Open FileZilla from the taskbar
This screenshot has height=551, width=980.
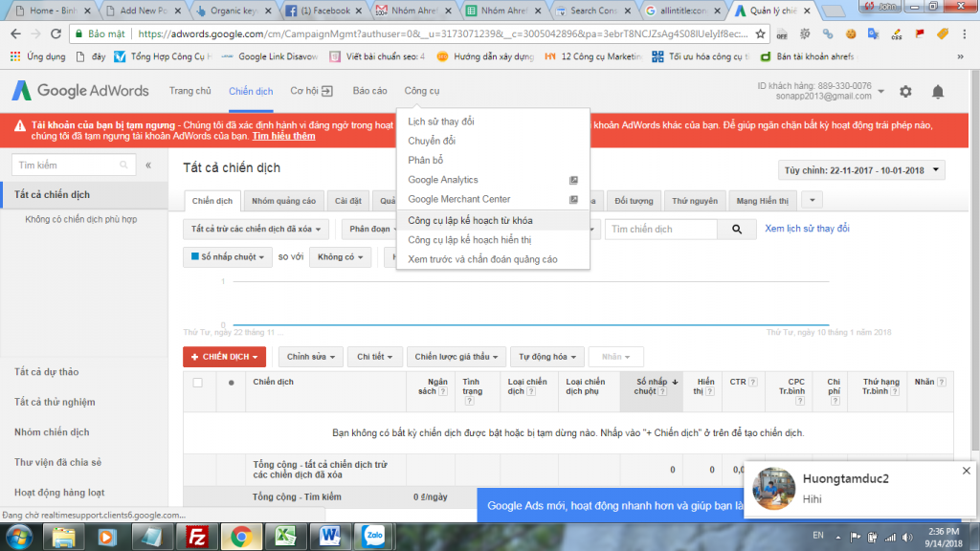coord(197,537)
